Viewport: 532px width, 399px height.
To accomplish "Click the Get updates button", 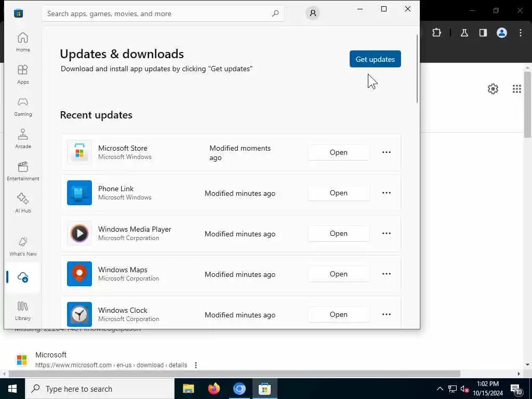I will click(x=375, y=59).
